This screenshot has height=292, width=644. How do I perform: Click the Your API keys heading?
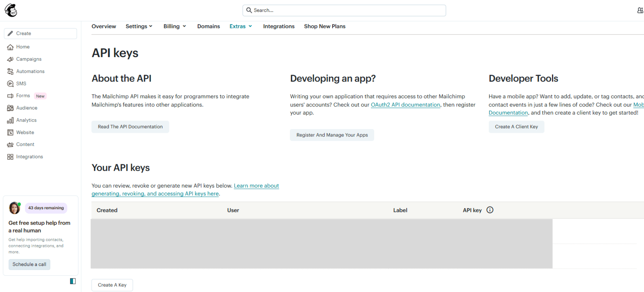(121, 168)
